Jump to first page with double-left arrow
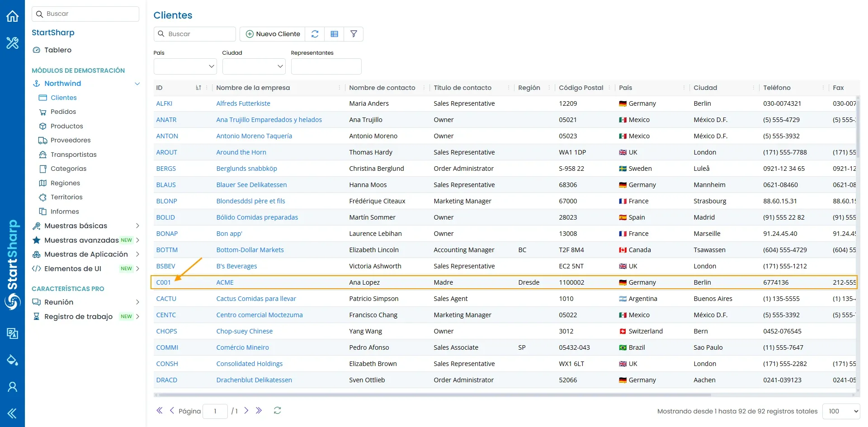Image resolution: width=868 pixels, height=427 pixels. [x=159, y=411]
